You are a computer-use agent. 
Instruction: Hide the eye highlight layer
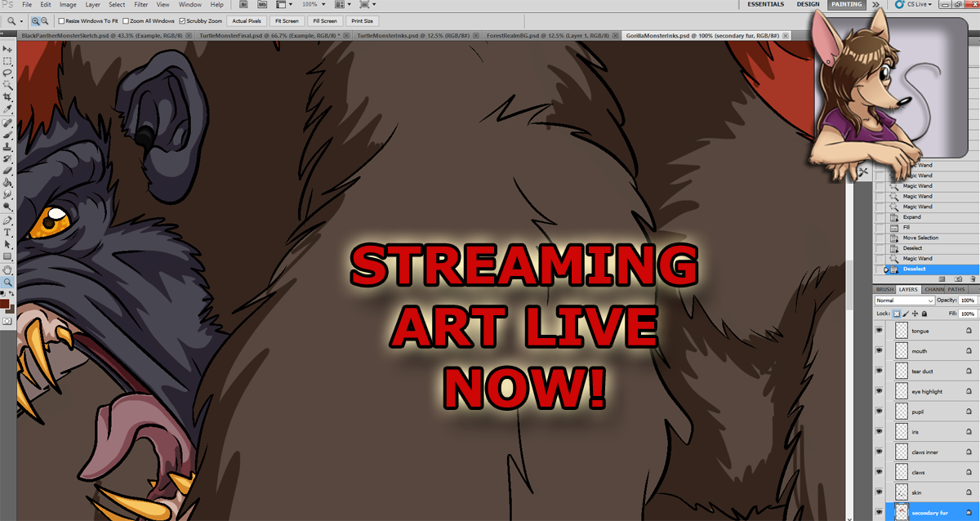click(x=880, y=392)
